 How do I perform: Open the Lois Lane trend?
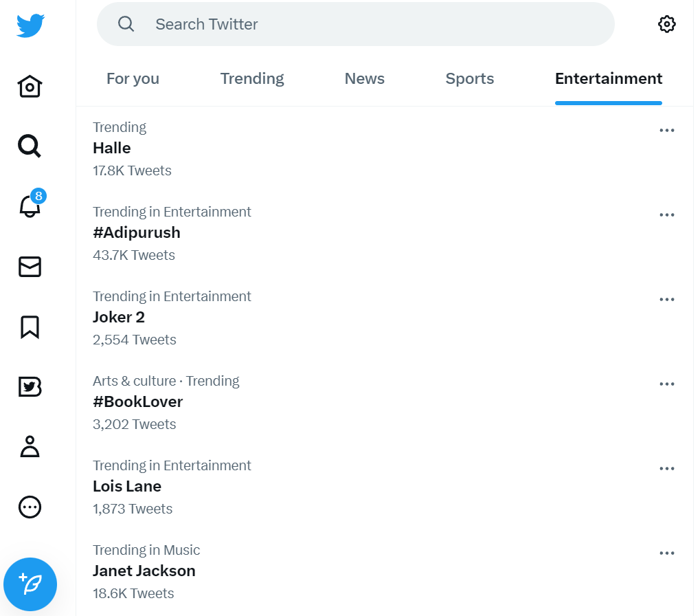pos(127,486)
